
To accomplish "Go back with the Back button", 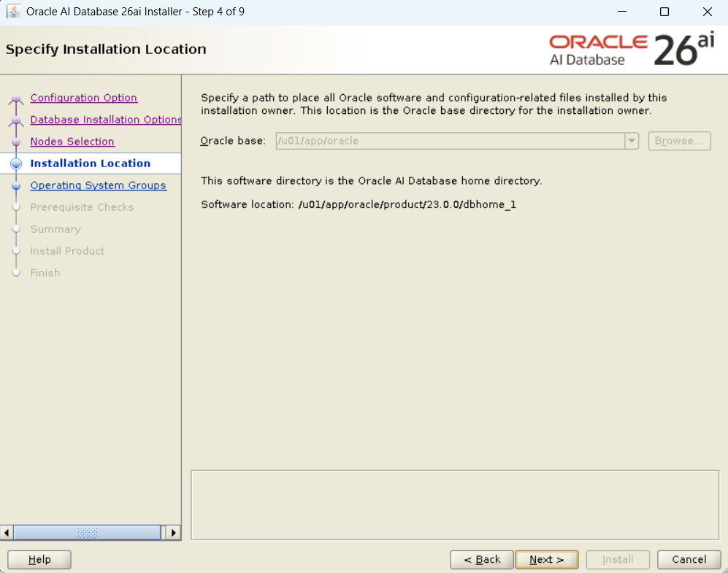I will pos(481,560).
